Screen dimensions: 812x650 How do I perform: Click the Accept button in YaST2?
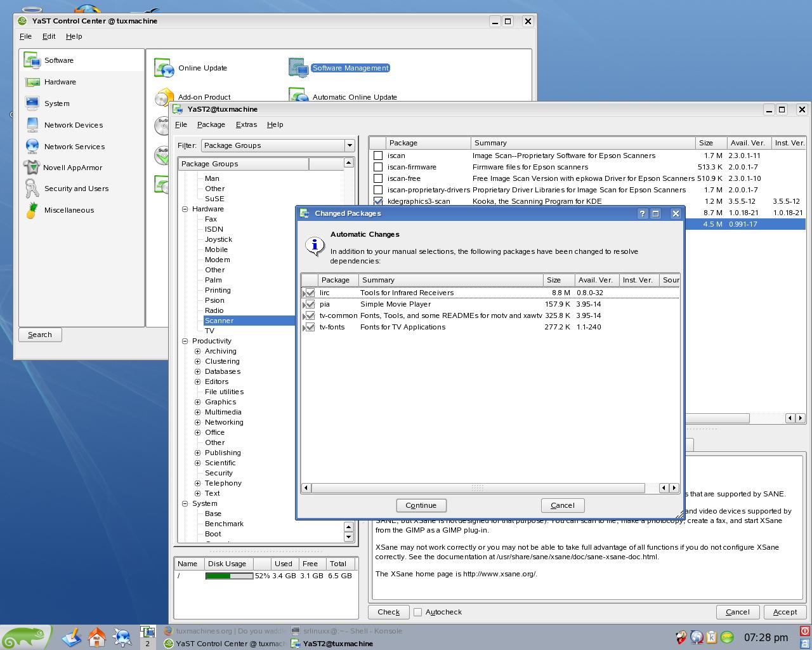785,612
